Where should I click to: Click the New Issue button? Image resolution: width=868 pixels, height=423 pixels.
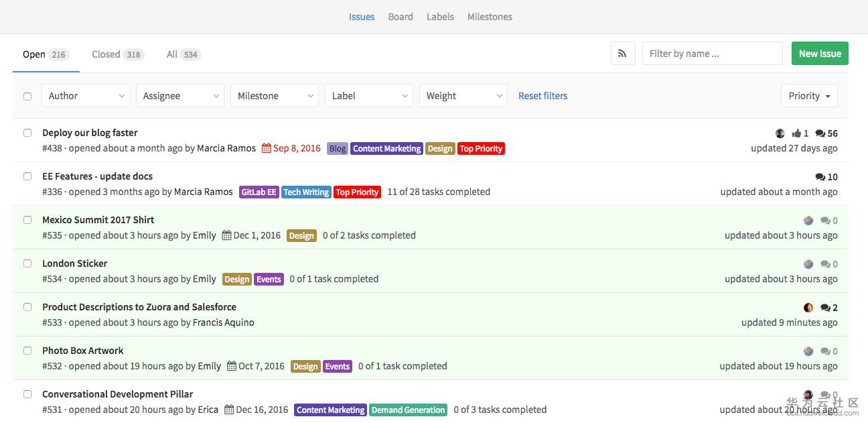coord(820,54)
